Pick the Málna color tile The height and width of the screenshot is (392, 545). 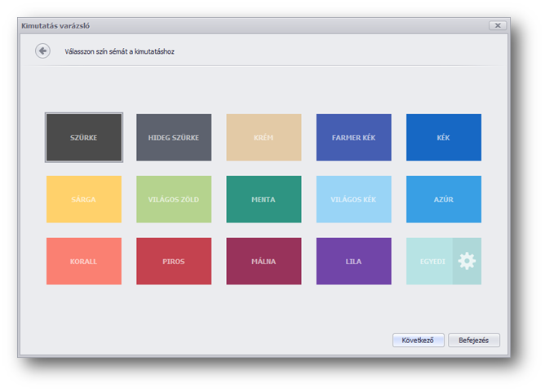pyautogui.click(x=264, y=262)
